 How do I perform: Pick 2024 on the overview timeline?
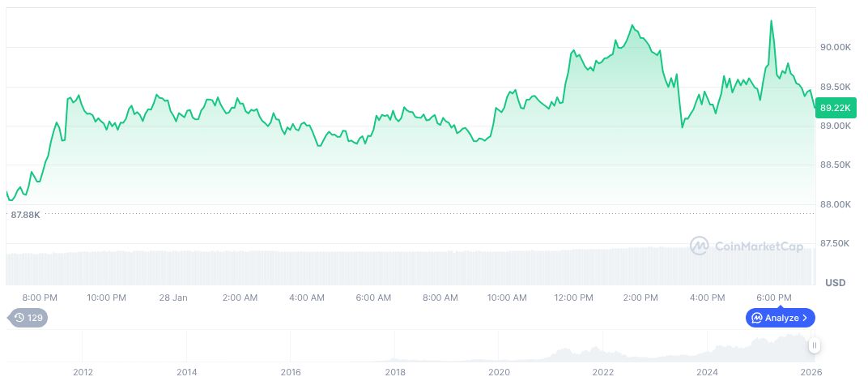point(708,372)
